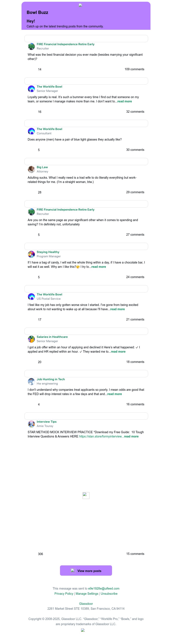Open 109 comments on the financial decision post

click(x=134, y=69)
